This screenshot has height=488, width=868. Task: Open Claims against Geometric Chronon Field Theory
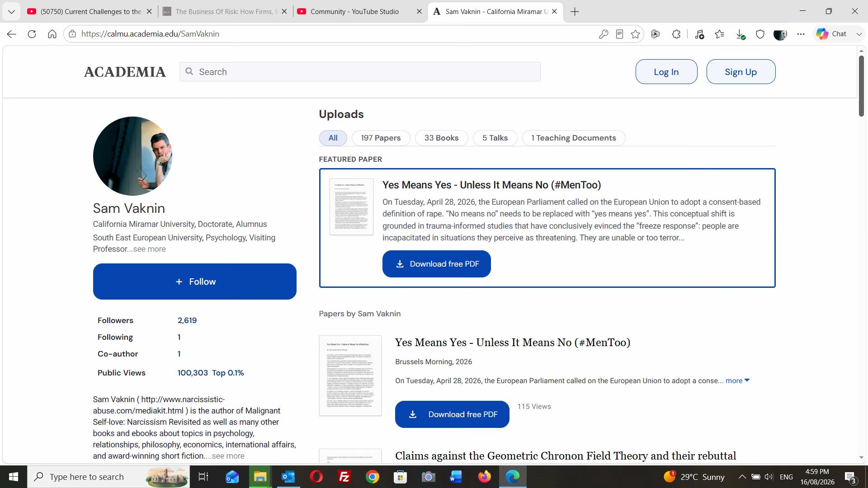tap(566, 455)
